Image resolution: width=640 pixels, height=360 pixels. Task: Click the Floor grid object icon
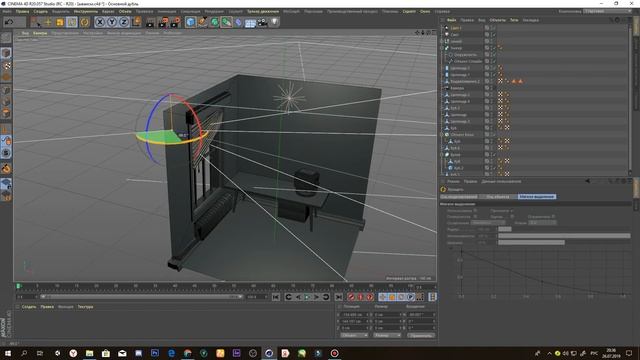250,23
